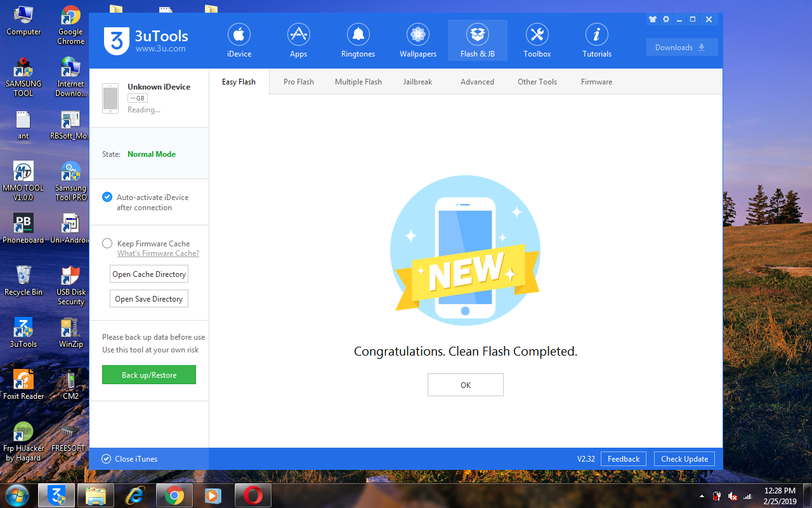Select the USB Disk Security desktop icon
The width and height of the screenshot is (812, 508).
pyautogui.click(x=70, y=286)
